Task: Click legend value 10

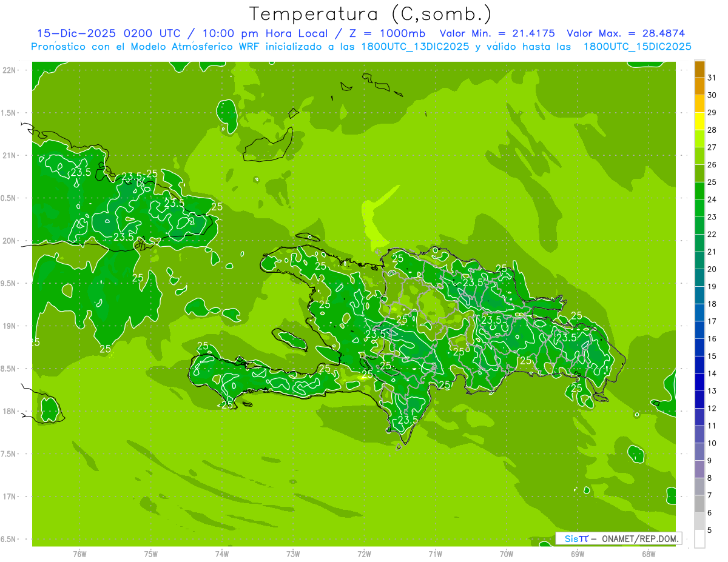Action: [x=712, y=443]
